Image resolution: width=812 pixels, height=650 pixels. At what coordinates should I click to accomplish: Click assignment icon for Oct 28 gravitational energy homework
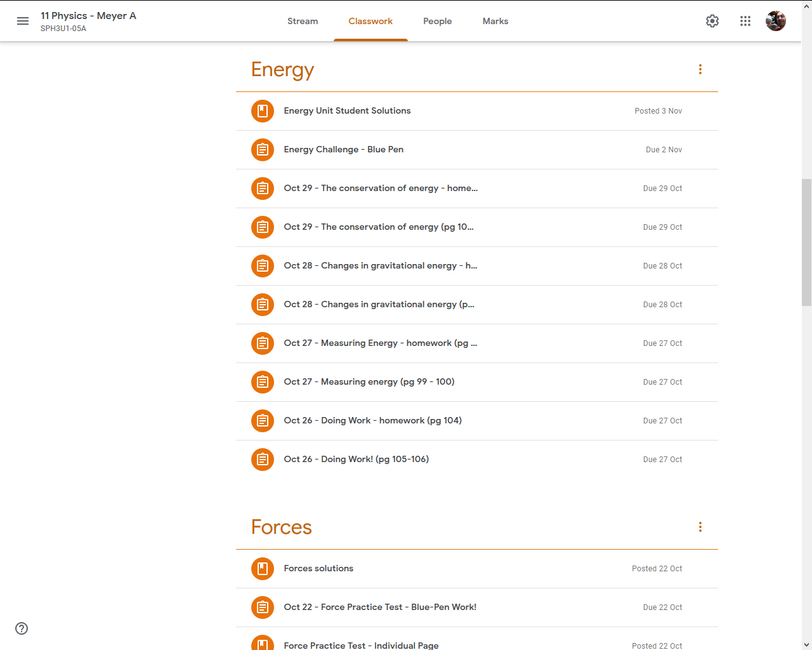[263, 266]
